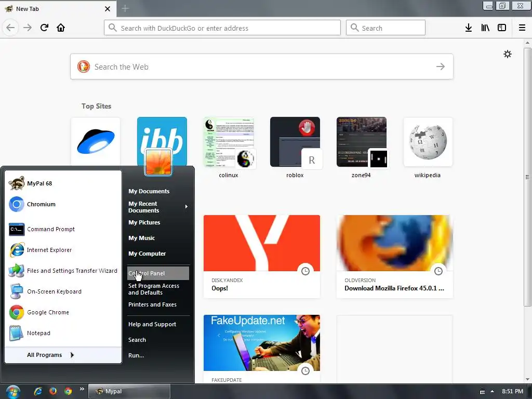
Task: Open New Tab page settings gear
Action: point(507,54)
